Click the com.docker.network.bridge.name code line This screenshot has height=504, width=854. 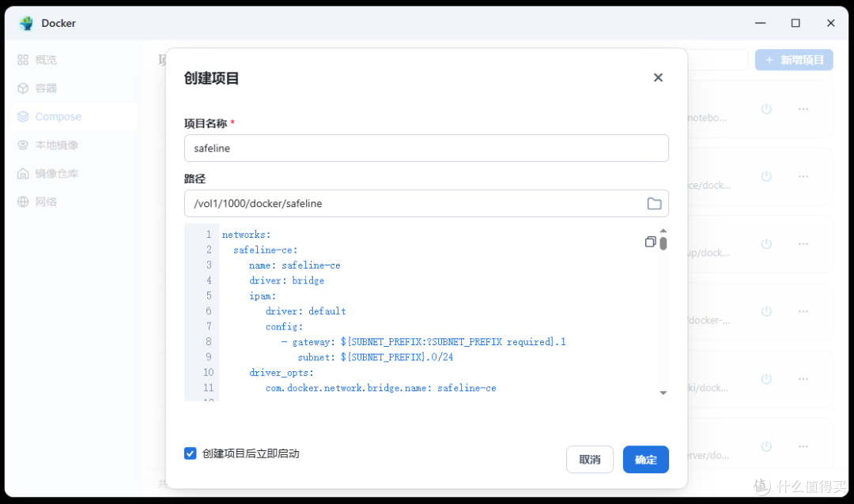click(380, 388)
